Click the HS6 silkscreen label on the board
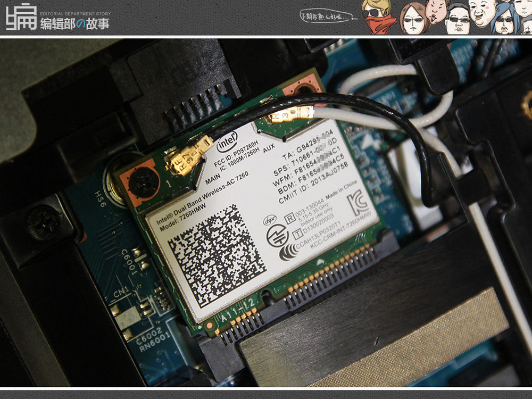The image size is (532, 399). (x=101, y=199)
